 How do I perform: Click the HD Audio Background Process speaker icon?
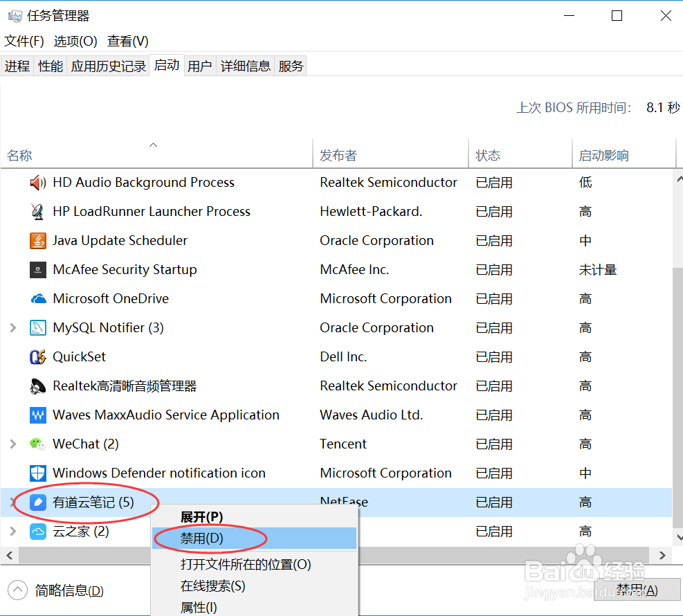pyautogui.click(x=38, y=183)
